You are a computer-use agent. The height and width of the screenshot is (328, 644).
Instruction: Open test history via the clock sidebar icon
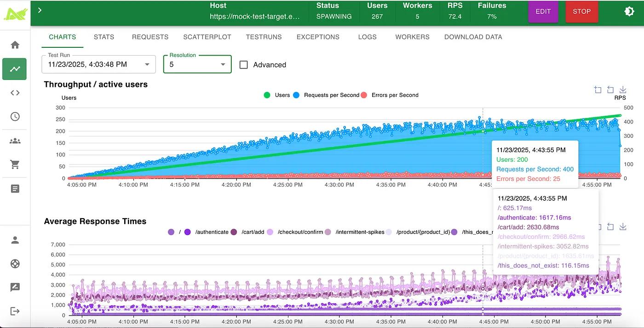click(14, 116)
